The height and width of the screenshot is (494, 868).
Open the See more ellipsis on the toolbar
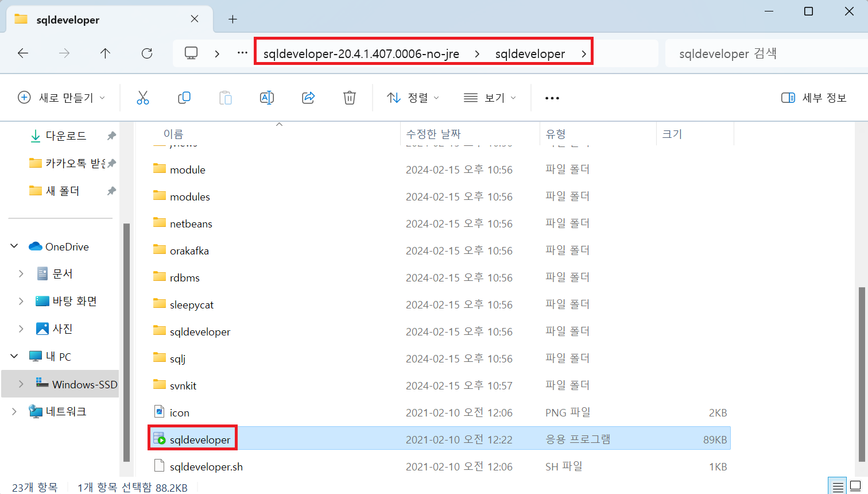coord(552,98)
